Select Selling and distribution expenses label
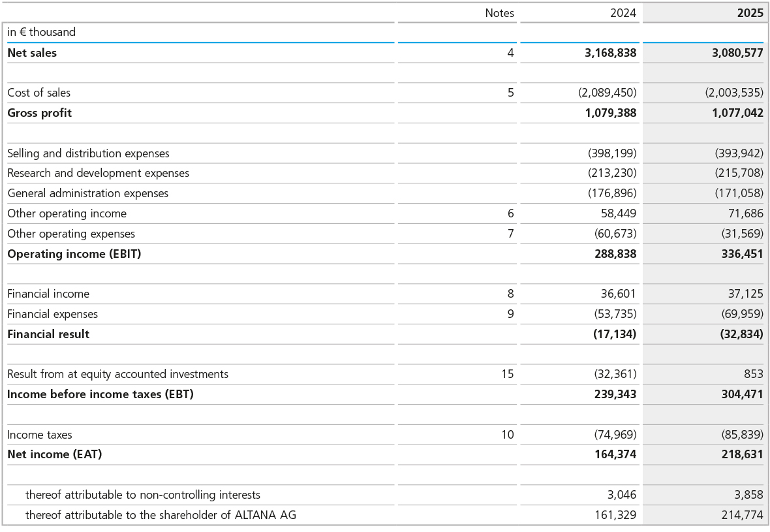The width and height of the screenshot is (770, 532). 88,153
